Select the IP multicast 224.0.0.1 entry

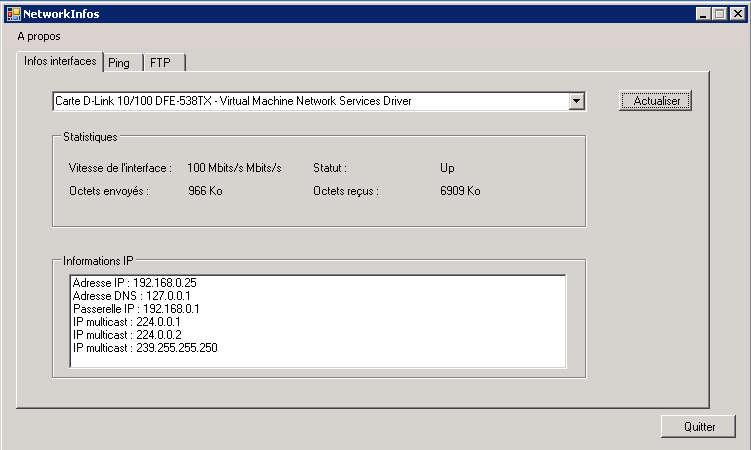[127, 322]
